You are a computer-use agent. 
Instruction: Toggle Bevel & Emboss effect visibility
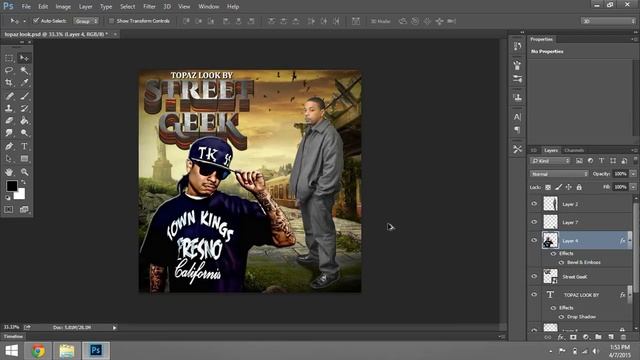(561, 262)
